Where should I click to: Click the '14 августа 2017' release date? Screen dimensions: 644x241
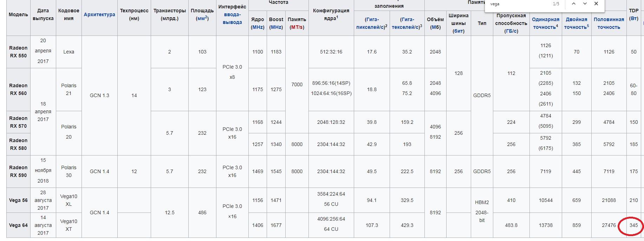point(43,225)
